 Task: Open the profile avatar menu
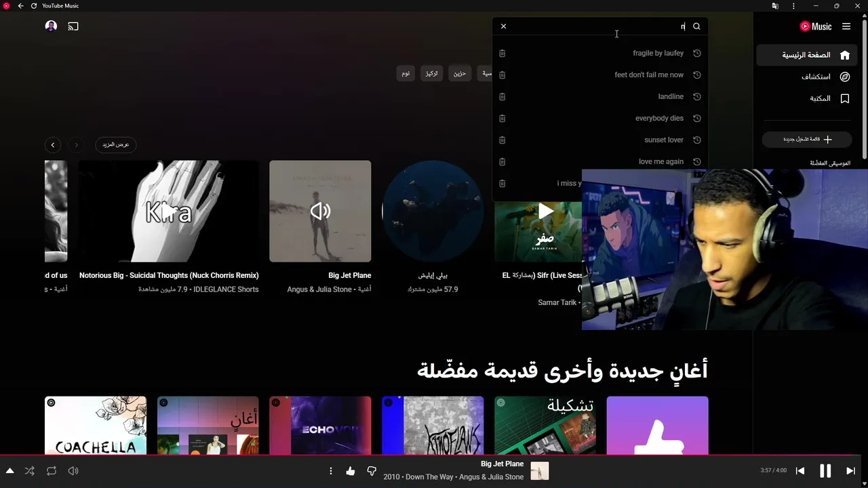[51, 26]
